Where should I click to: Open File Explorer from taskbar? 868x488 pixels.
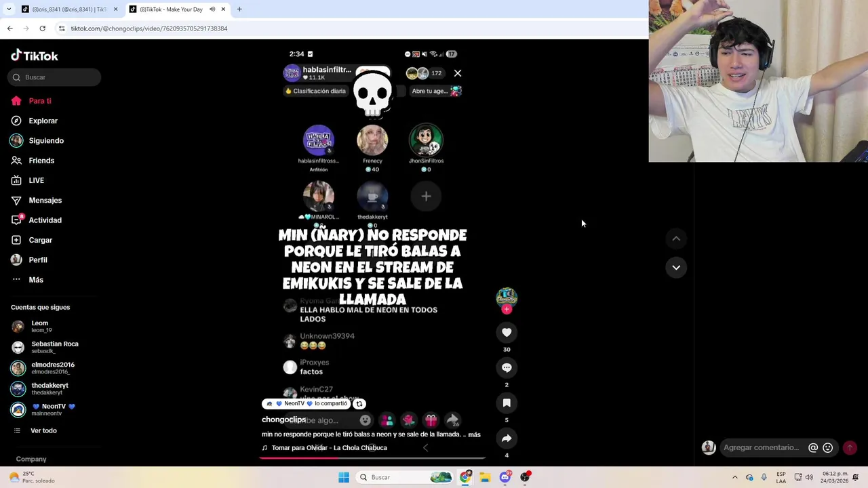click(485, 477)
